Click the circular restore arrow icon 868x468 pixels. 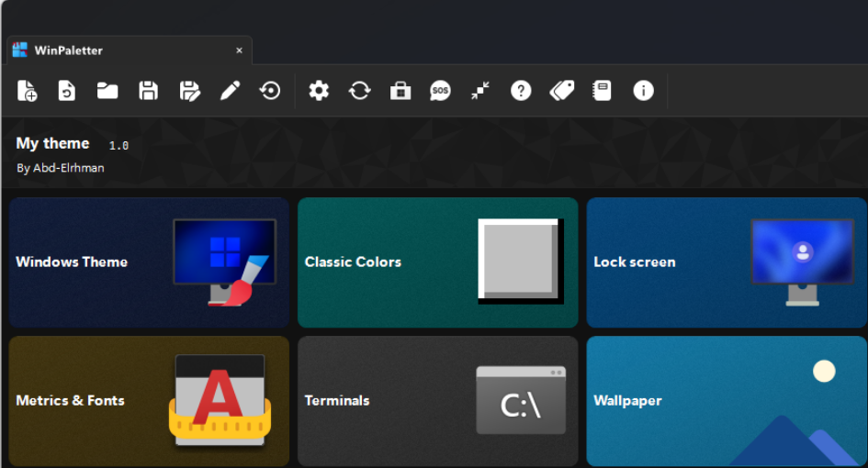(x=270, y=90)
